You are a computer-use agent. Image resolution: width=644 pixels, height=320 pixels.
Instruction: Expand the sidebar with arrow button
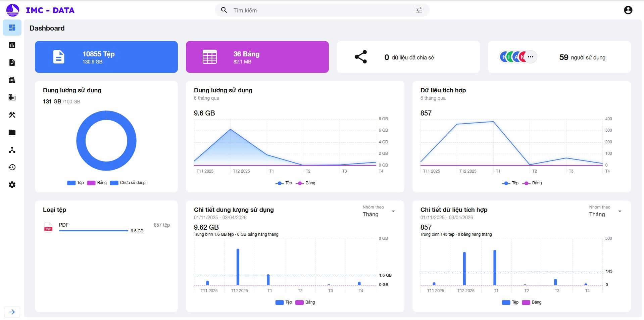(12, 312)
